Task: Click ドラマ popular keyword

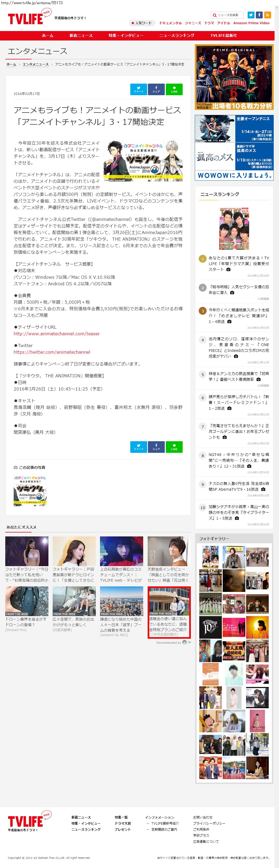Action: point(209,23)
